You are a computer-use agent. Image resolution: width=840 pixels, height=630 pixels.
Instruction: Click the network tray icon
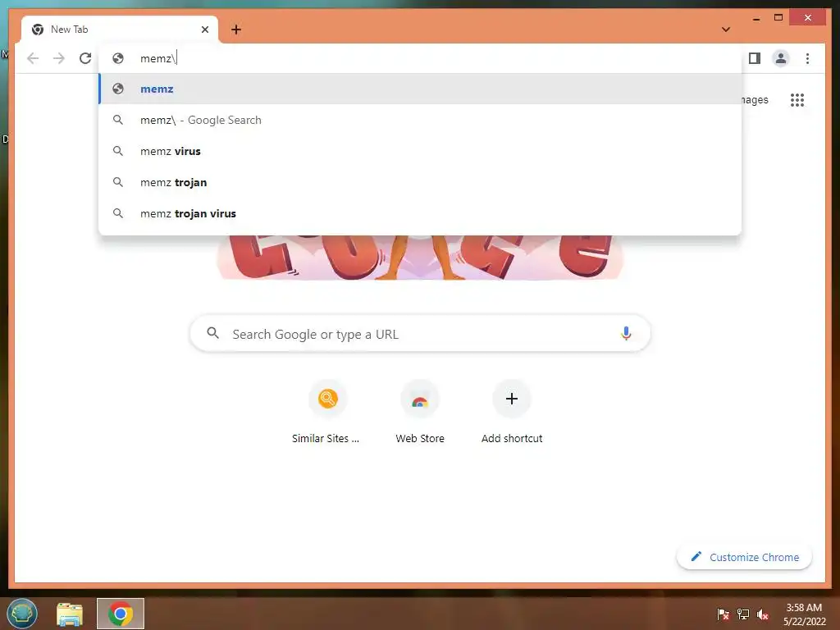(x=743, y=614)
